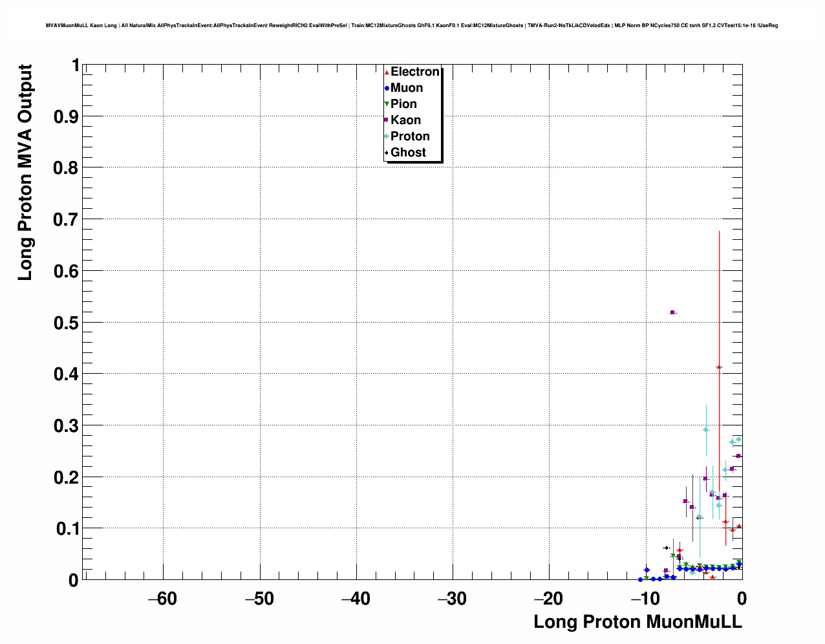Click the Proton label text in legend
This screenshot has width=825, height=644.
[x=410, y=136]
